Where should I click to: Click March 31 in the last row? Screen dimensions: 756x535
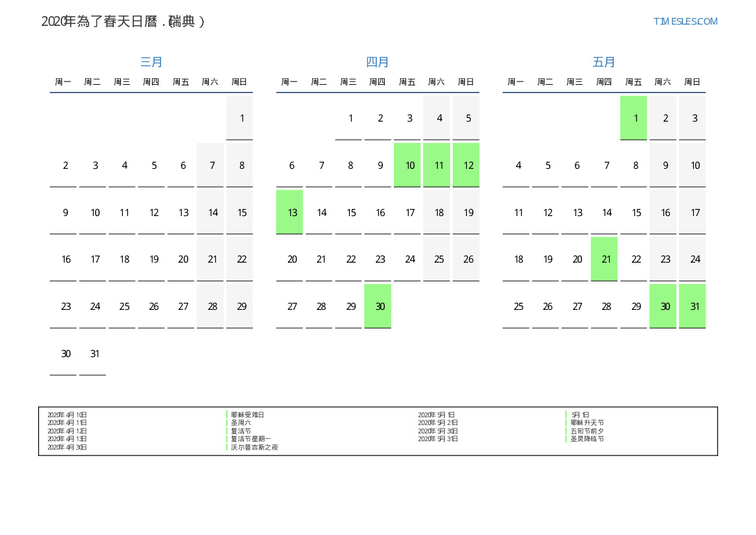point(95,353)
